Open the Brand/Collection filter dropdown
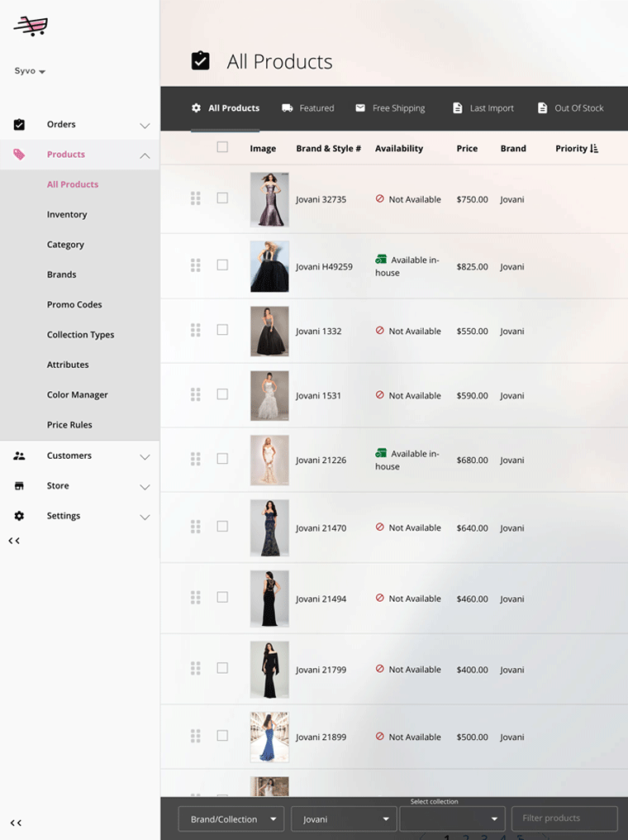The width and height of the screenshot is (628, 840). tap(231, 819)
